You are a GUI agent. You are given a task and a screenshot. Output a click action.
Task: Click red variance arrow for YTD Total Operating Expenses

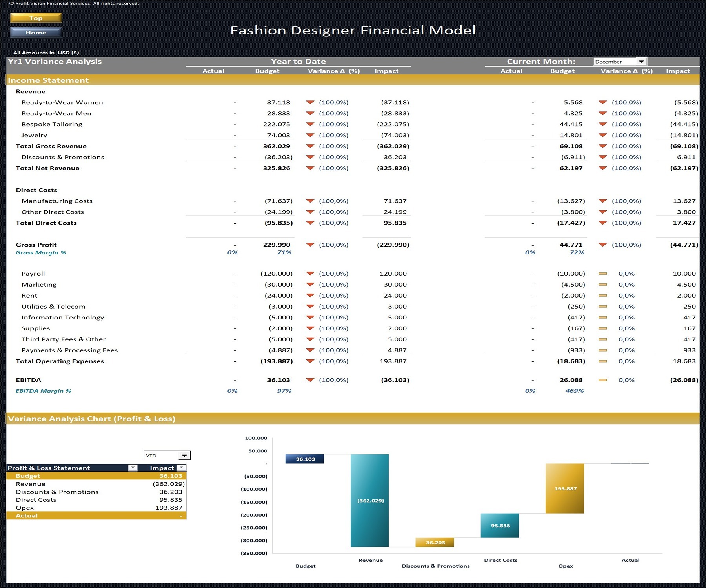pyautogui.click(x=310, y=361)
